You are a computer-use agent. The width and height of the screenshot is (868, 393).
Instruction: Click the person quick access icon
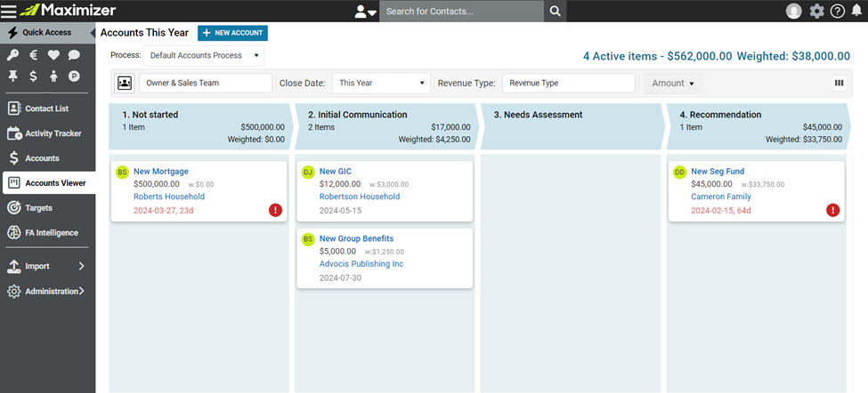coord(53,76)
